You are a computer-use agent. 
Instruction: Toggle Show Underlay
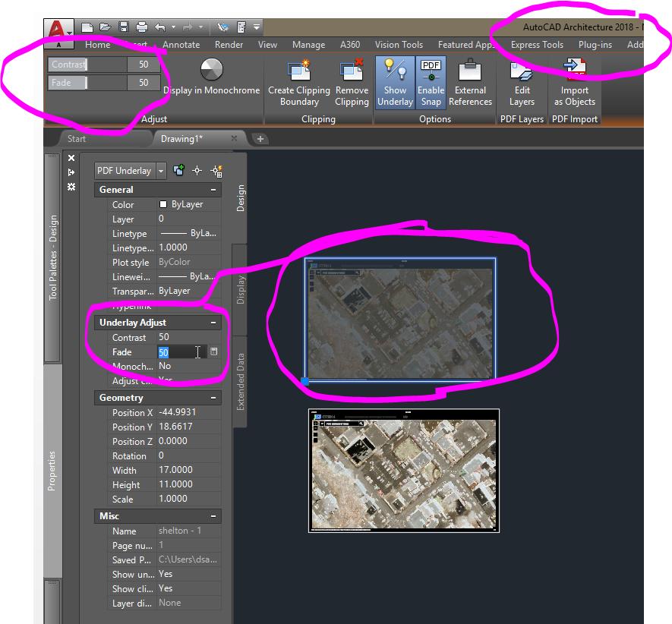(395, 82)
